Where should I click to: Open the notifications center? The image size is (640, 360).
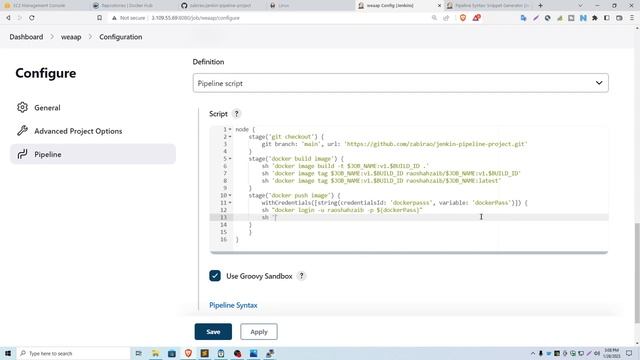[629, 353]
